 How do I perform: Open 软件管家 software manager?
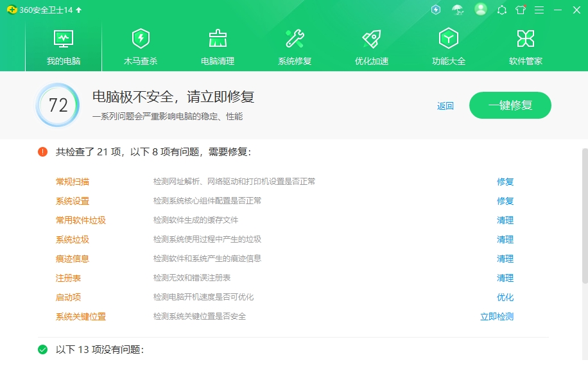click(x=525, y=45)
